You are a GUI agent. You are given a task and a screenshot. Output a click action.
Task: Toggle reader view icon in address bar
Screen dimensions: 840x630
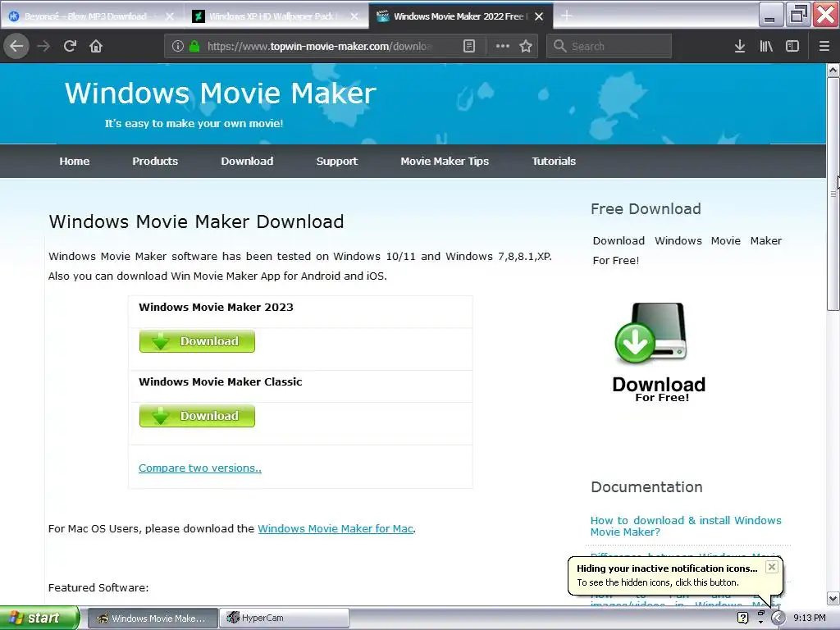pos(468,46)
